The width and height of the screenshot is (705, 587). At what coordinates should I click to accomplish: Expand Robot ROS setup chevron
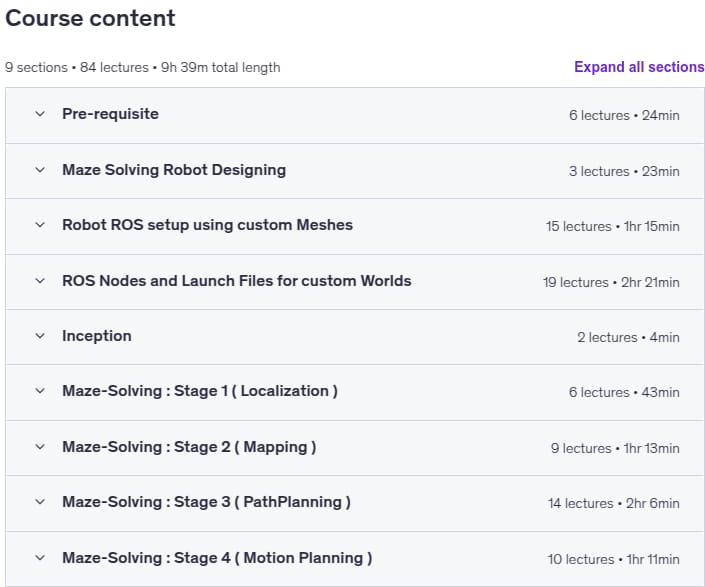[x=40, y=225]
